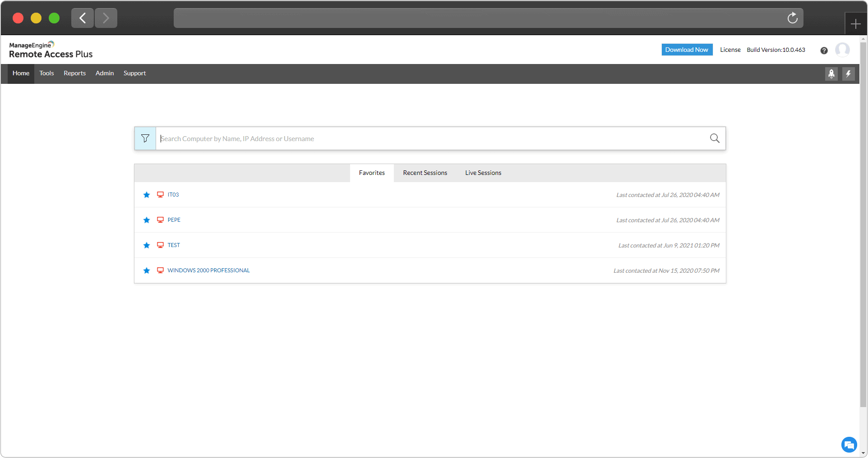The image size is (868, 458).
Task: Open the Admin menu
Action: (105, 73)
